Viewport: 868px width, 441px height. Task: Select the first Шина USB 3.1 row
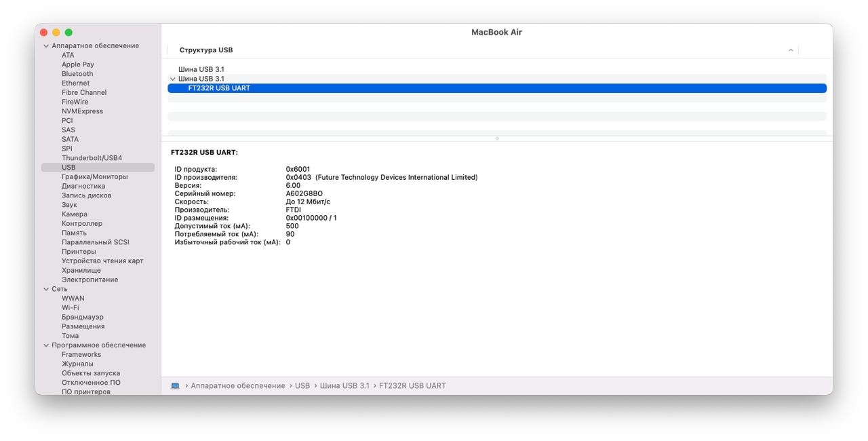click(x=497, y=69)
